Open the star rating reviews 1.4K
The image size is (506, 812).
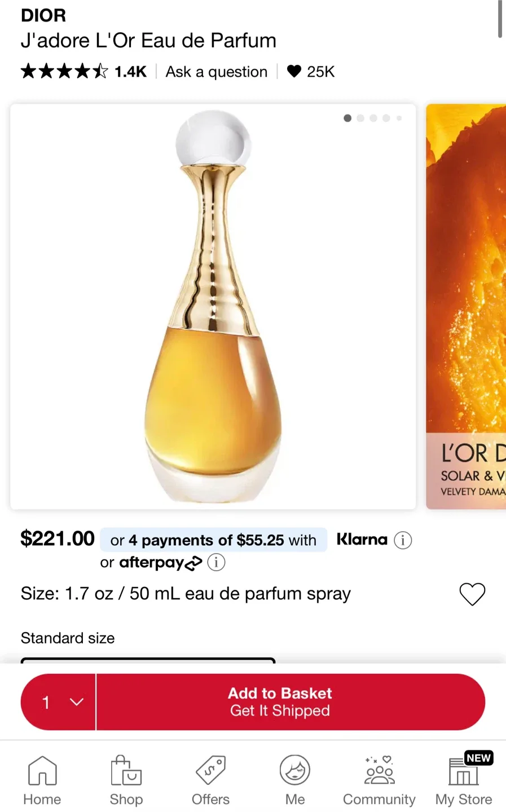click(83, 72)
